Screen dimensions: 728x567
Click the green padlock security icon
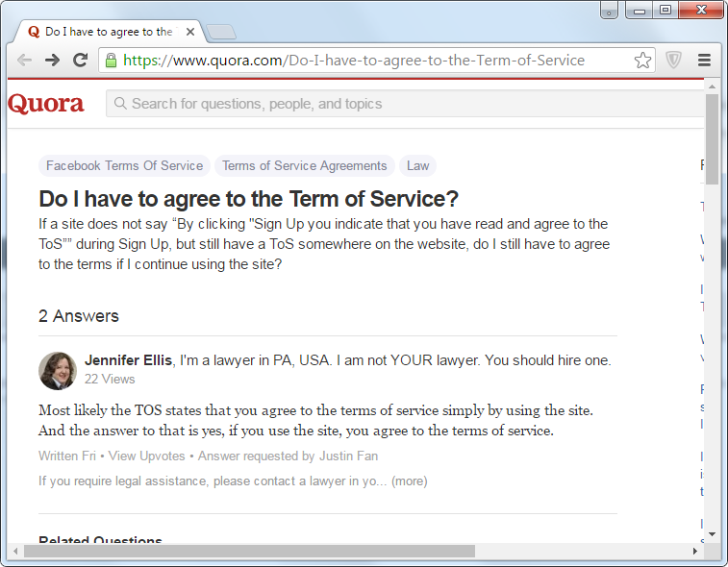coord(112,61)
